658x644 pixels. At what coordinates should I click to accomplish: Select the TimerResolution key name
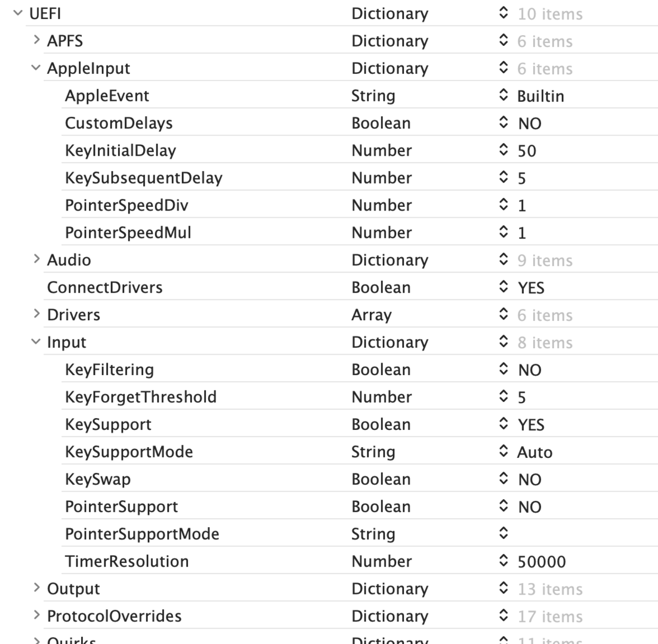tap(126, 562)
